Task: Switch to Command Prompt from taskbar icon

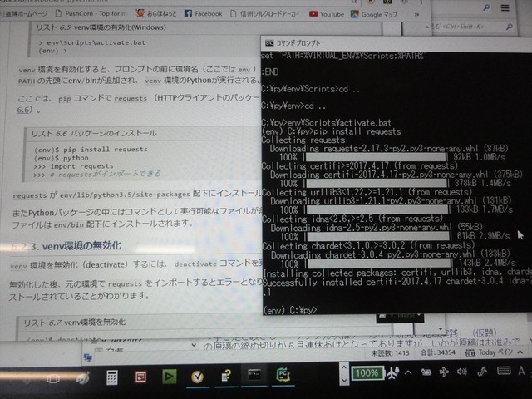Action: (x=254, y=375)
